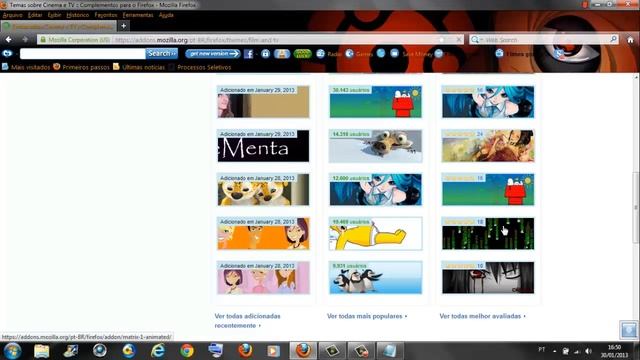
Task: Open Últimas notícias bookmark
Action: [x=139, y=67]
